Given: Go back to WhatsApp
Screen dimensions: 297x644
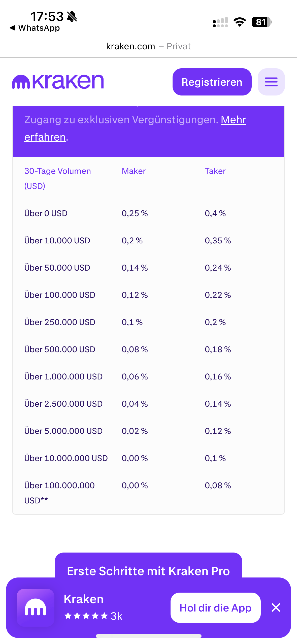Looking at the screenshot, I should (x=35, y=28).
